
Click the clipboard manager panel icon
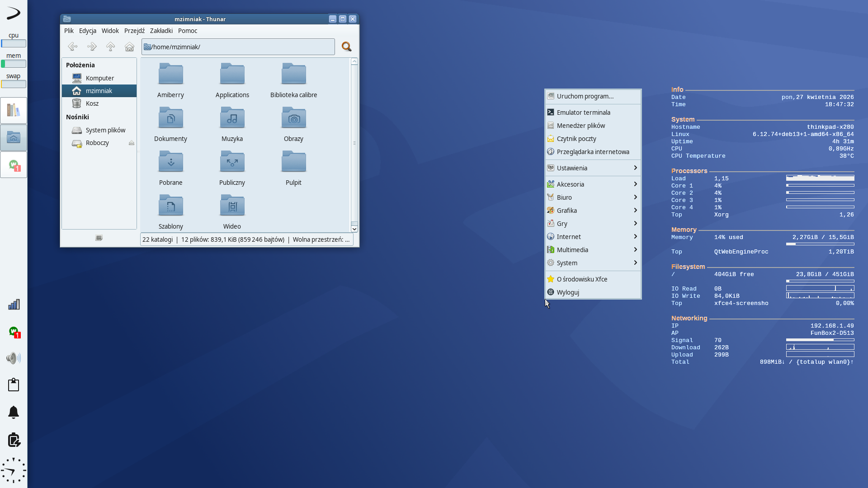(x=14, y=385)
